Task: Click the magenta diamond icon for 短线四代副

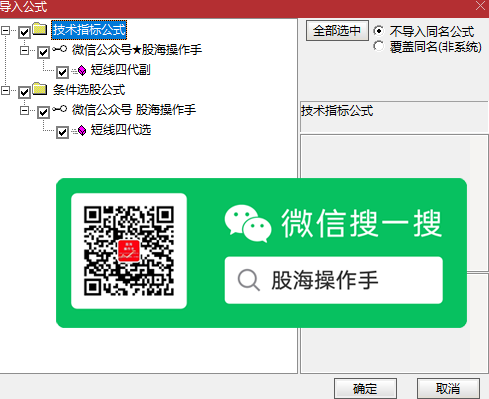Action: (81, 71)
